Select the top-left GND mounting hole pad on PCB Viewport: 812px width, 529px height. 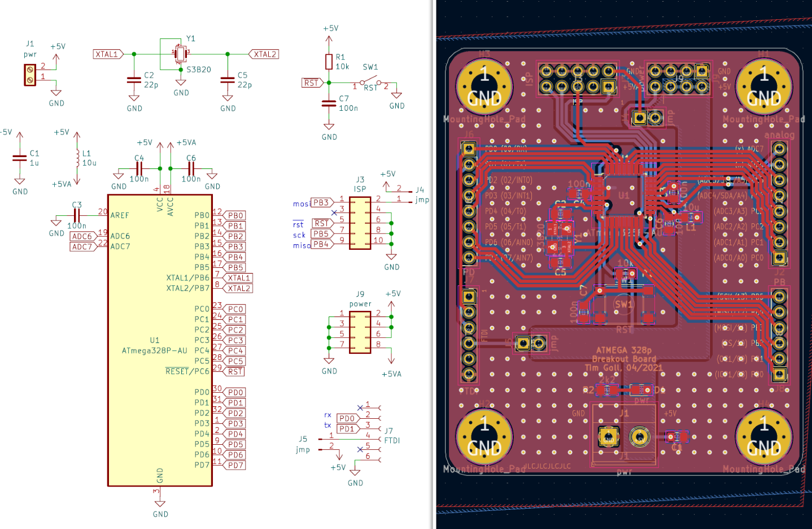(484, 86)
